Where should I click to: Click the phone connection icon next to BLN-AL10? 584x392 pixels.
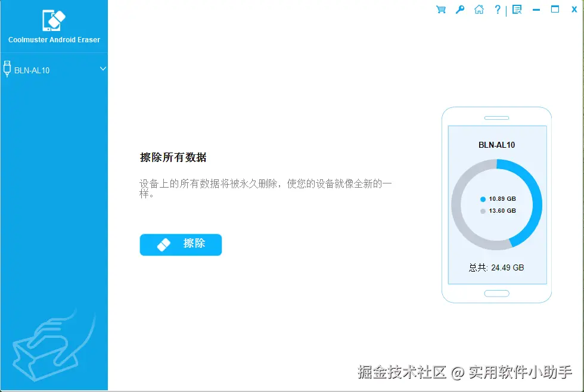7,70
